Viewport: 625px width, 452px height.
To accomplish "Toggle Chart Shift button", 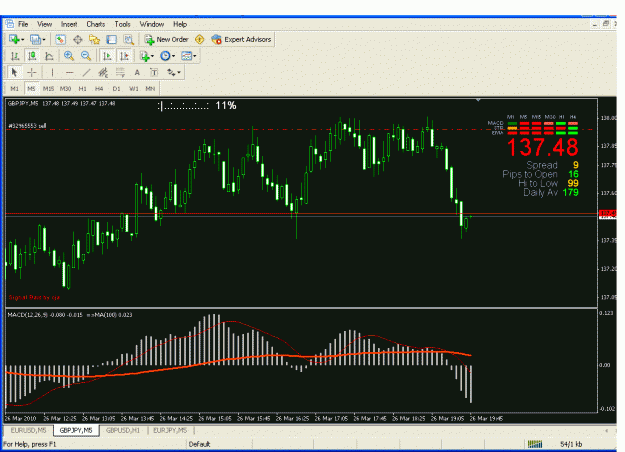I will (124, 56).
